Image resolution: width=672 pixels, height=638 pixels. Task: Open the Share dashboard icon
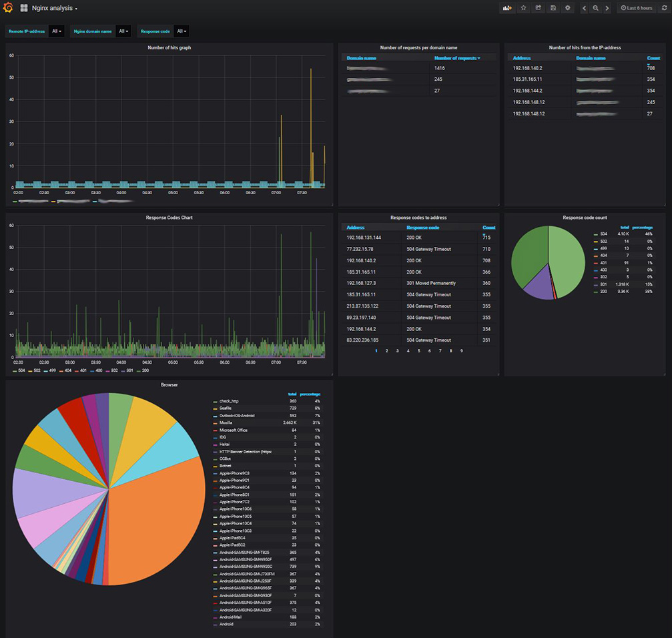539,8
